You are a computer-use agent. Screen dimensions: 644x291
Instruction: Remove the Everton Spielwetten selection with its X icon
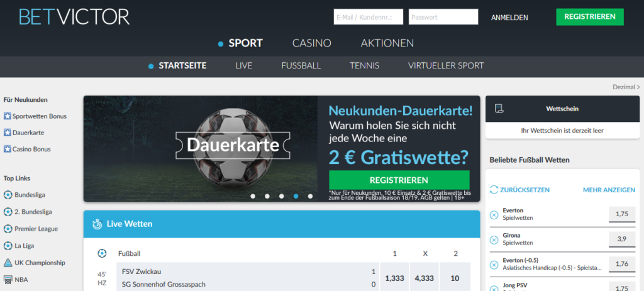click(x=494, y=214)
